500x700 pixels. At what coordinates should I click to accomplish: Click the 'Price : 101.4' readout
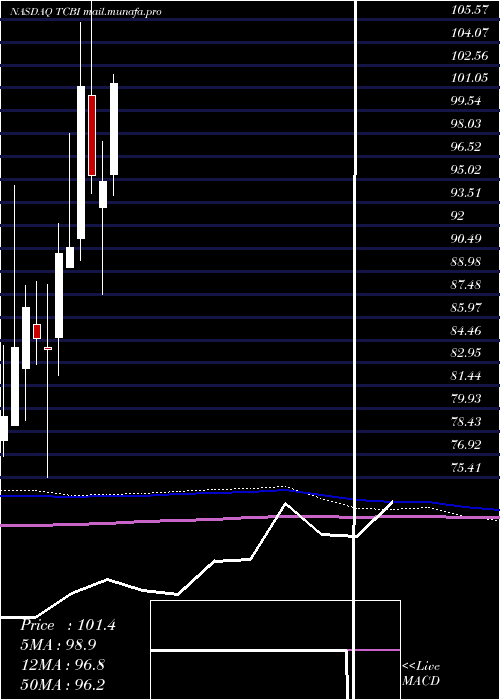pos(68,625)
